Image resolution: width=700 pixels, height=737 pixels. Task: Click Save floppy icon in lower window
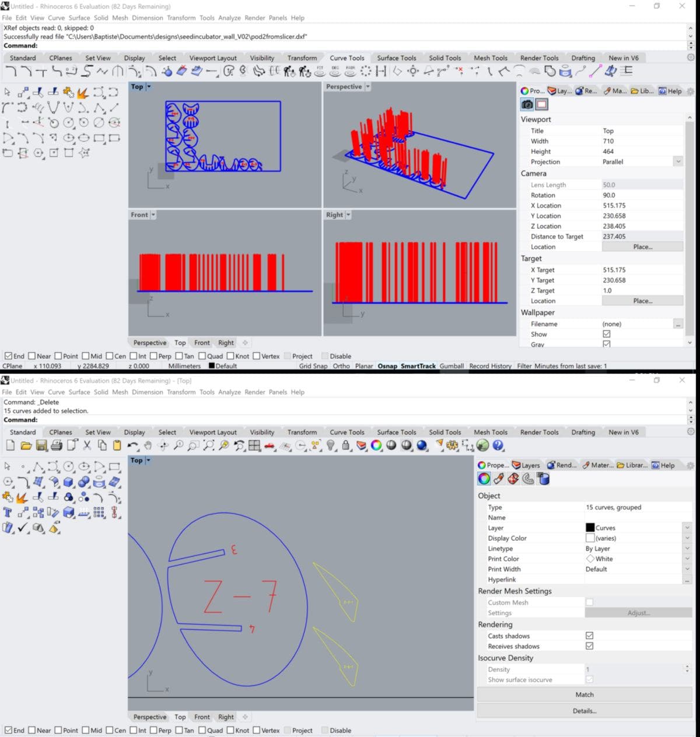point(41,445)
